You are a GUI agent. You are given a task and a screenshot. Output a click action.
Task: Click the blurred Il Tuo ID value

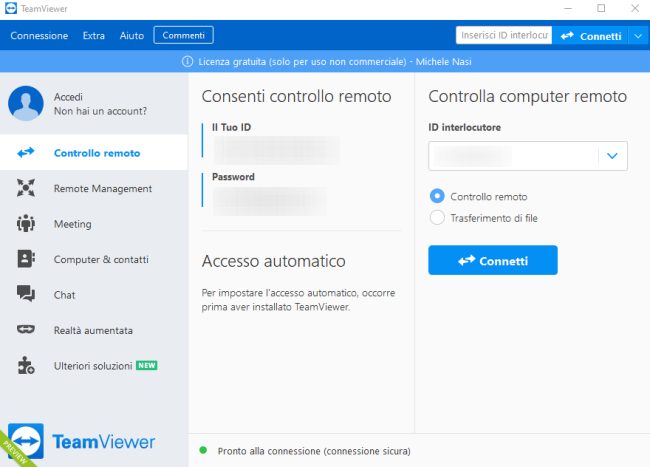click(x=276, y=150)
